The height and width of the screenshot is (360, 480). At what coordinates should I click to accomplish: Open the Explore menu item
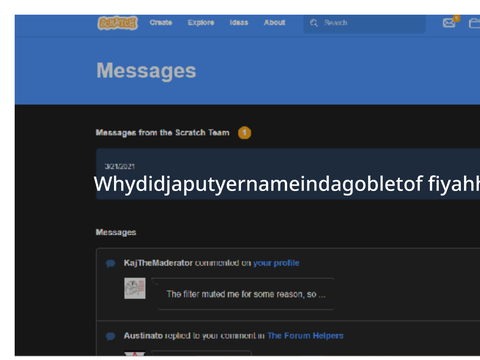click(x=201, y=23)
